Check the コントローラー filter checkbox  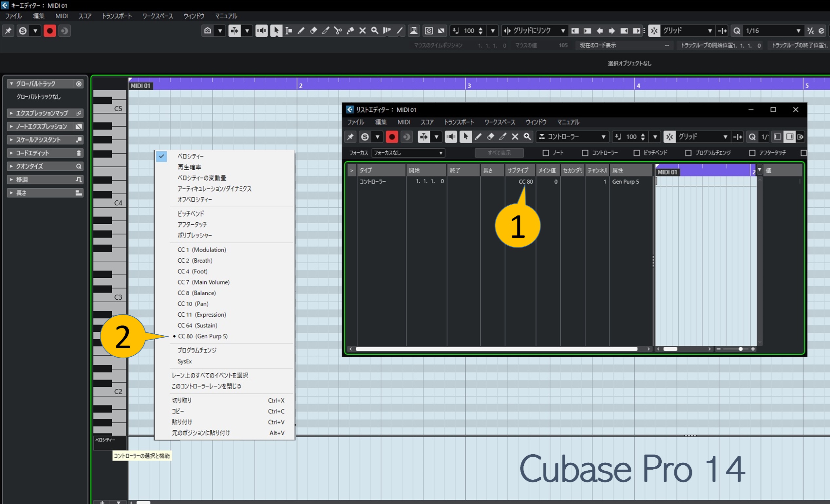coord(585,153)
